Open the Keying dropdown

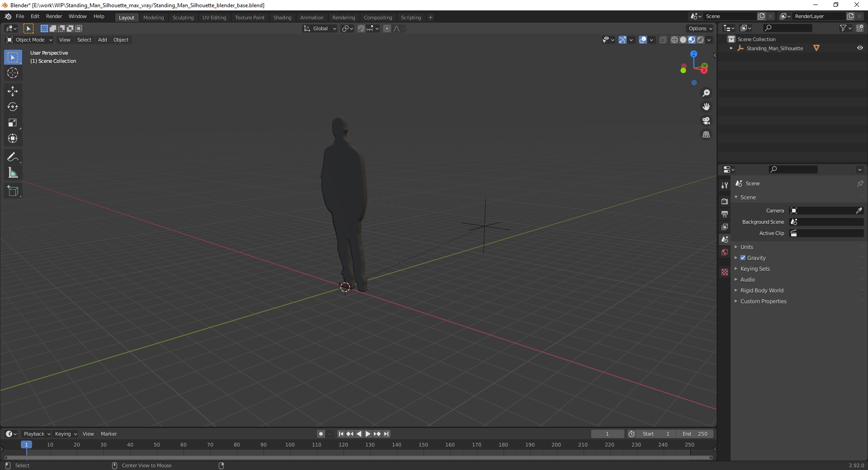66,434
